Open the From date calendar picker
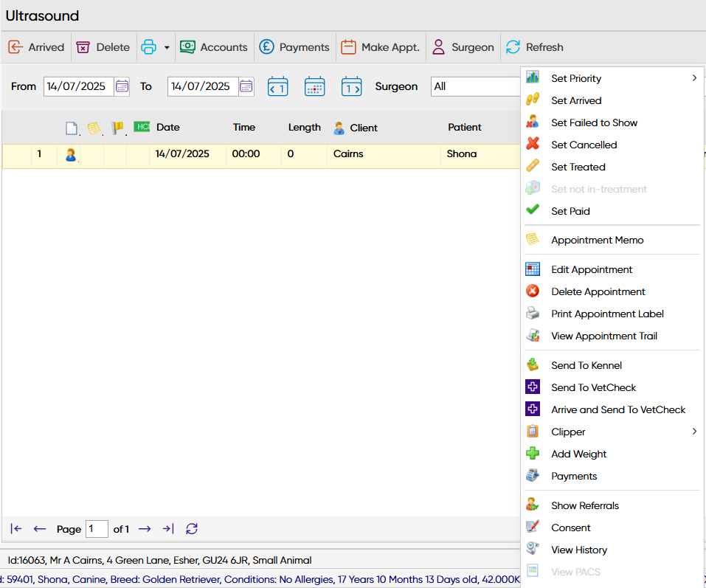The image size is (706, 588). tap(122, 86)
